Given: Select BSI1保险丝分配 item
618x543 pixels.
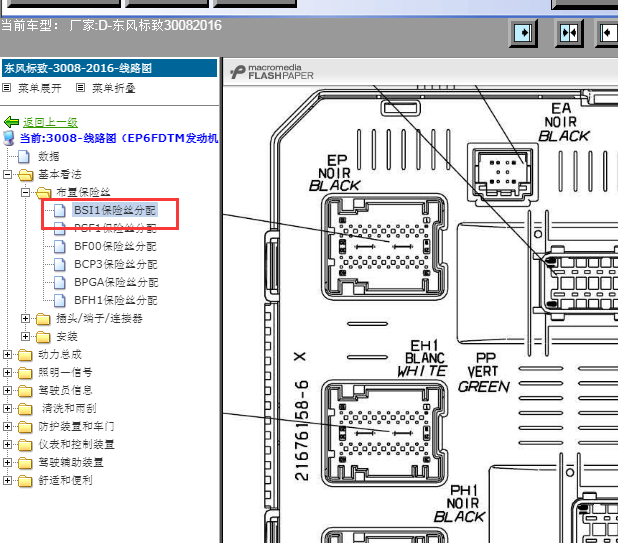Looking at the screenshot, I should click(x=115, y=210).
